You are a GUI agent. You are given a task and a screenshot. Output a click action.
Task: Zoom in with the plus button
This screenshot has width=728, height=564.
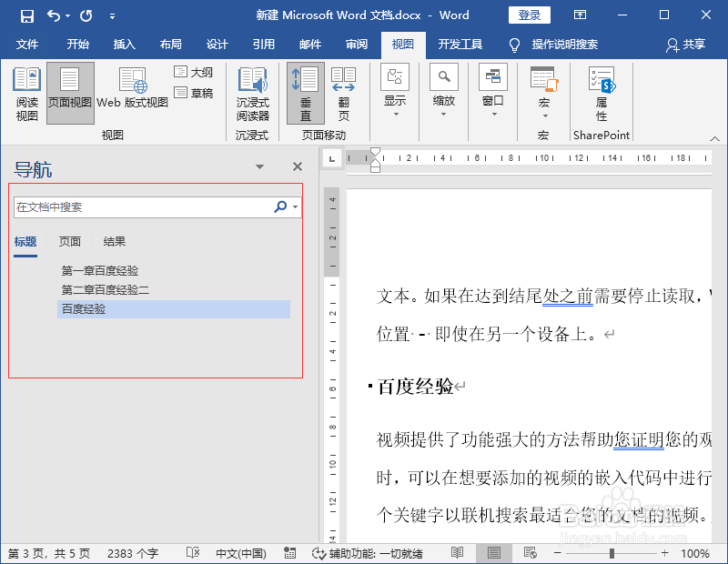(x=665, y=553)
